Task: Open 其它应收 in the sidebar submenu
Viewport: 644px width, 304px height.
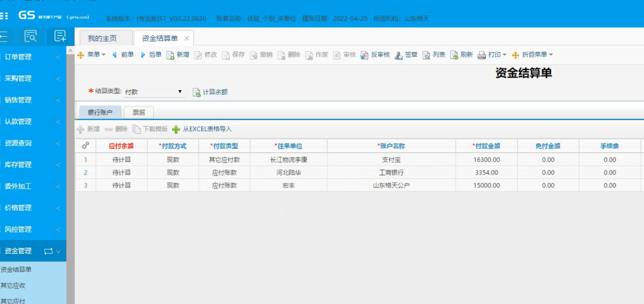Action: 13,285
